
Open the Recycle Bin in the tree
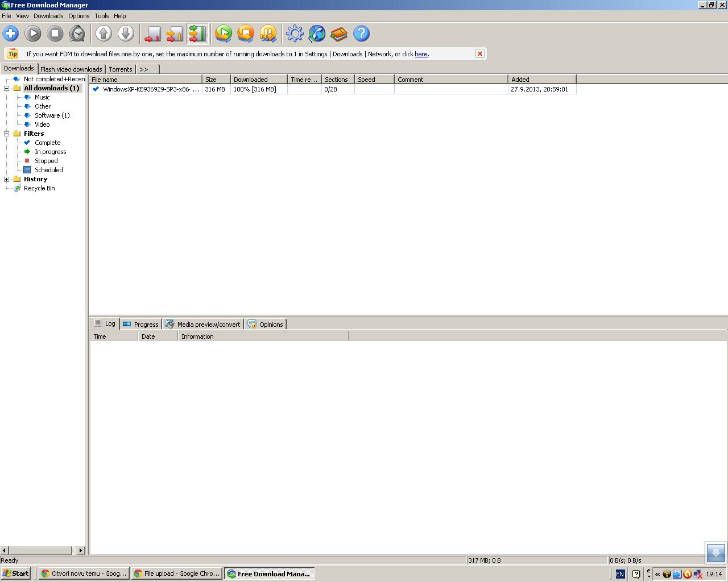pyautogui.click(x=39, y=188)
